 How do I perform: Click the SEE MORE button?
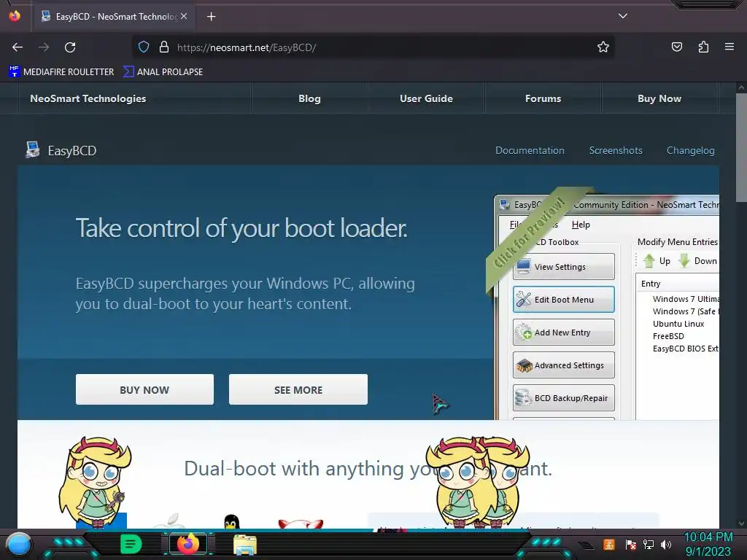(298, 389)
